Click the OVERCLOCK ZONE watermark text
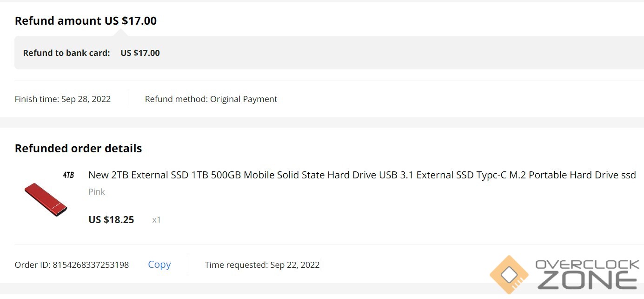Image resolution: width=644 pixels, height=299 pixels. 587,275
